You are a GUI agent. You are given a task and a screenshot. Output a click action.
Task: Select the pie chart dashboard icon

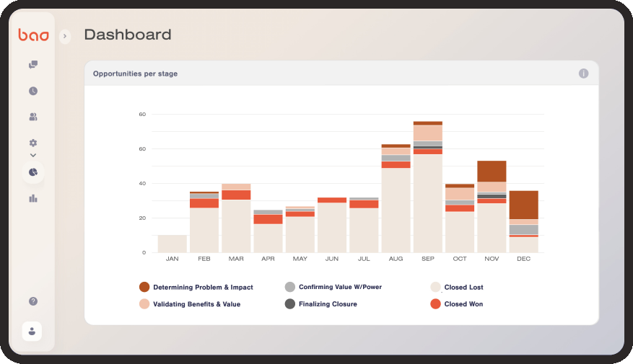(x=33, y=172)
